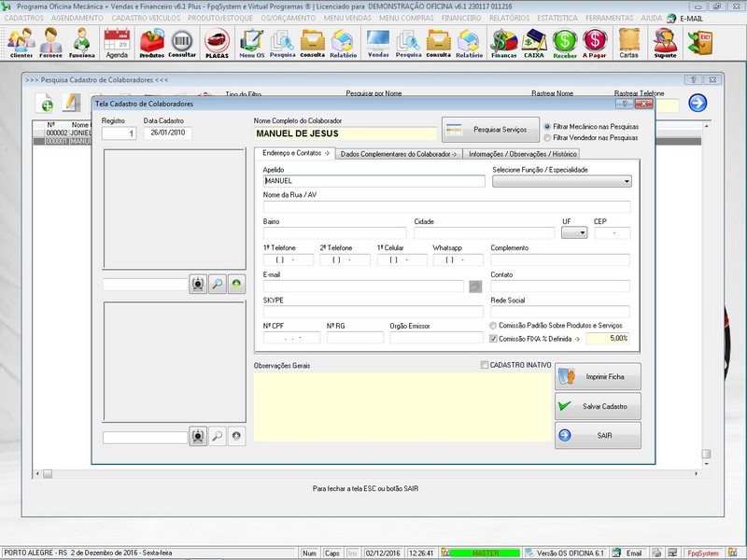This screenshot has height=560, width=747.
Task: Switch to Informações / Observações / Histórico tab
Action: coord(523,154)
